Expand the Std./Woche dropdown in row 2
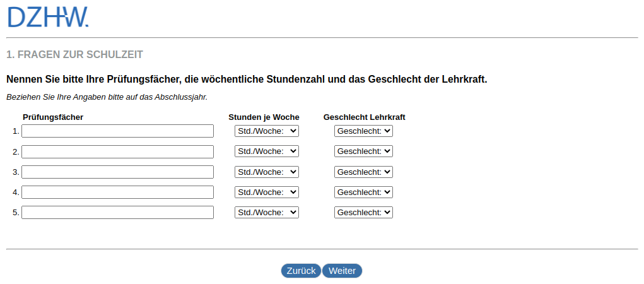Image resolution: width=644 pixels, height=284 pixels. click(266, 151)
